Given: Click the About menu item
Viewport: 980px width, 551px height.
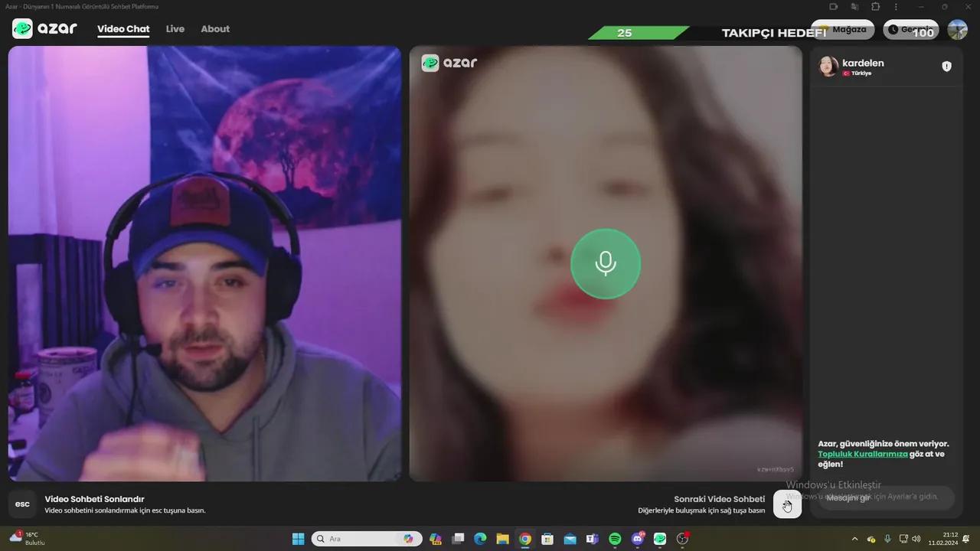Looking at the screenshot, I should point(215,28).
